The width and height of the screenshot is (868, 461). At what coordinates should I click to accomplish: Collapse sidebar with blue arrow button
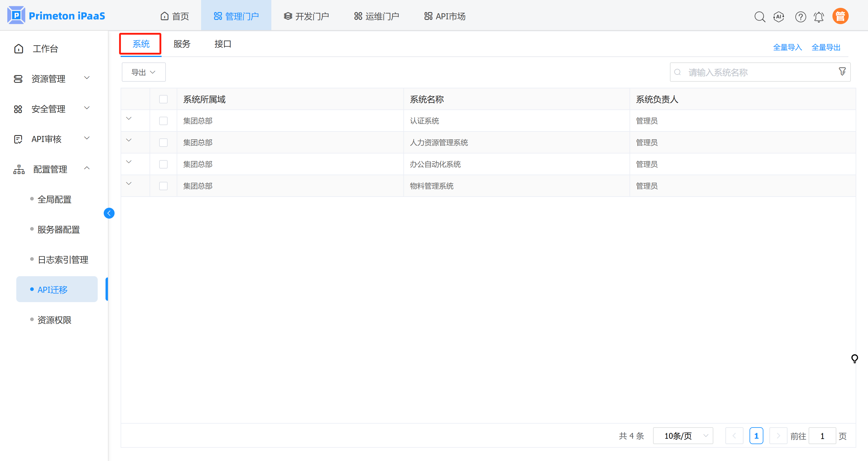109,213
